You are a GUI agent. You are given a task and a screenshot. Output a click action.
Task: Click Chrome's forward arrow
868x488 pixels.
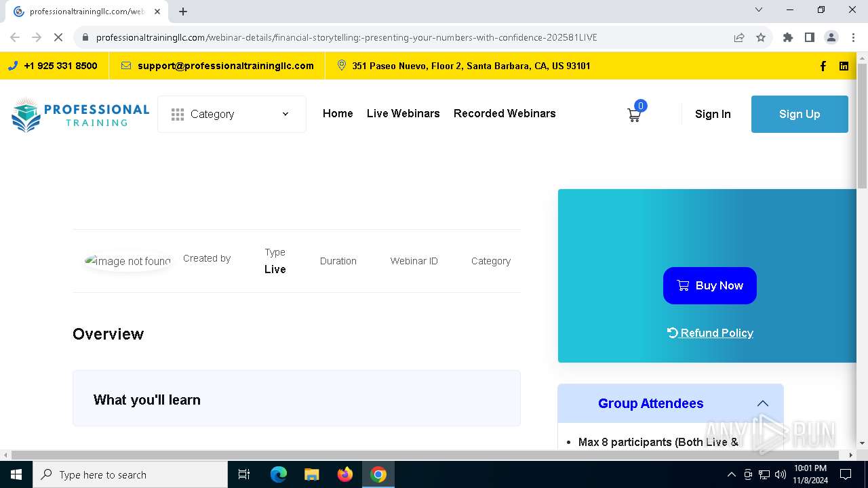tap(37, 37)
